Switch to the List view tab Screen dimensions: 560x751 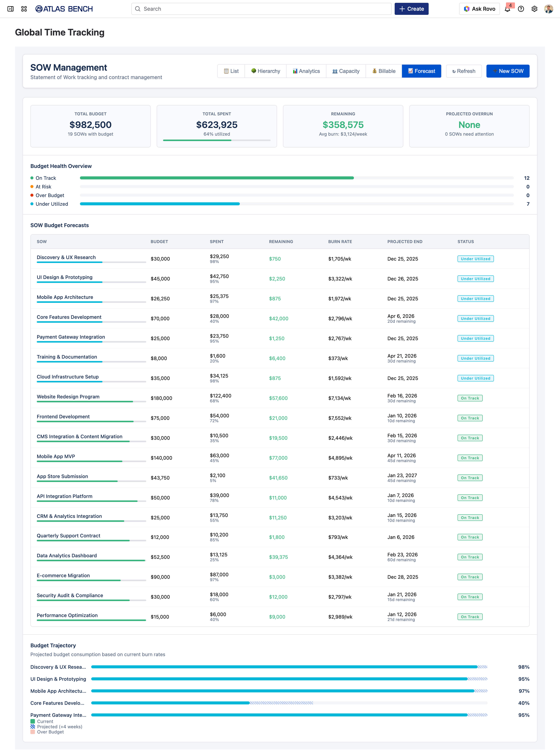point(231,71)
